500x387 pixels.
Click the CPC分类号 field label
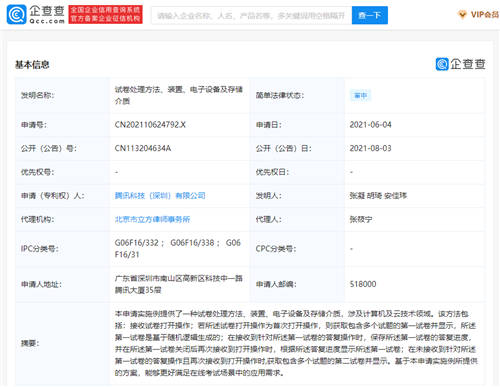(276, 249)
